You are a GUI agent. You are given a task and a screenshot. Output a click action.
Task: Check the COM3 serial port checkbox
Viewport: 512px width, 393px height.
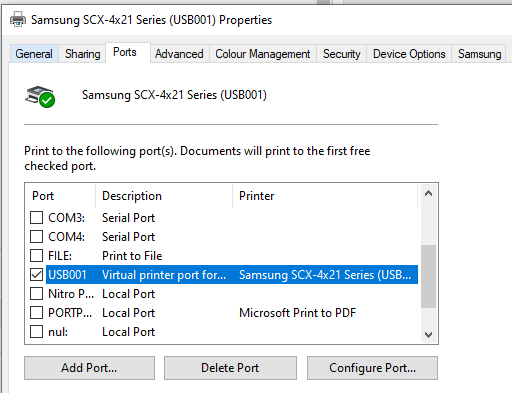[x=36, y=217]
